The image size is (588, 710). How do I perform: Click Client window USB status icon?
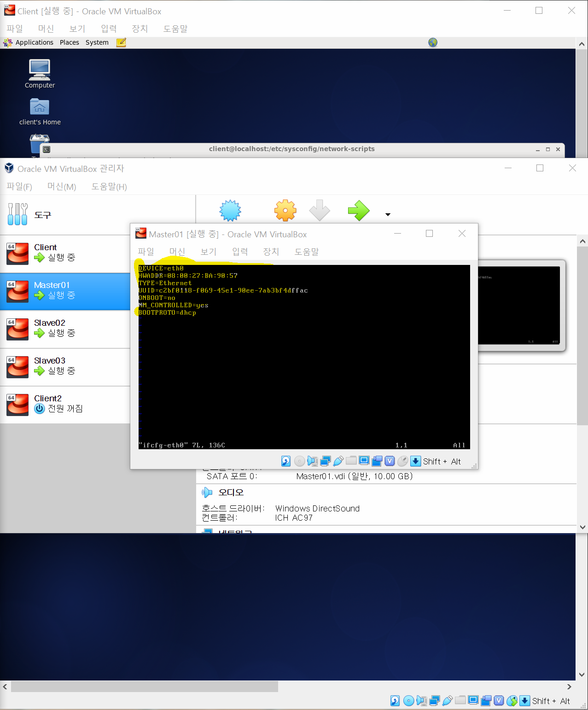447,701
